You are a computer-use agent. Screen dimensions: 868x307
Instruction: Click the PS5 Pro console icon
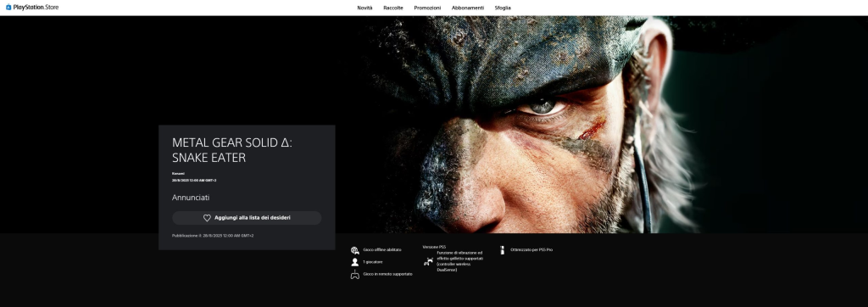click(x=503, y=250)
